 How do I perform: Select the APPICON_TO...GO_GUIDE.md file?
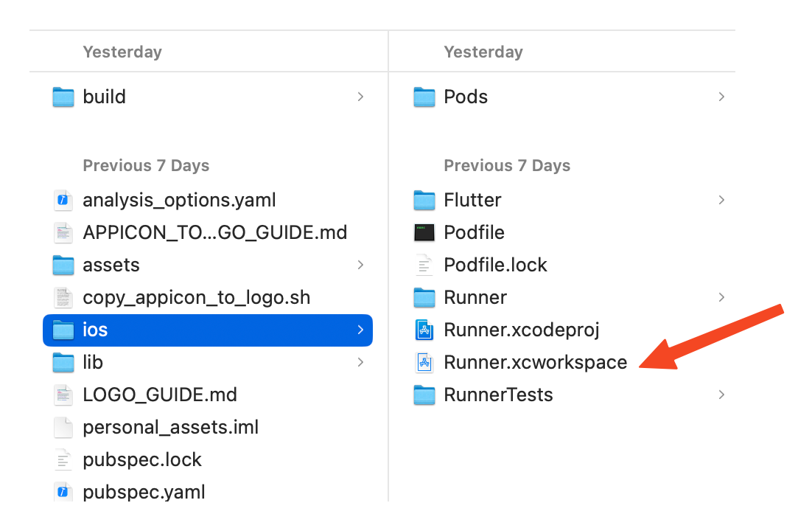214,232
